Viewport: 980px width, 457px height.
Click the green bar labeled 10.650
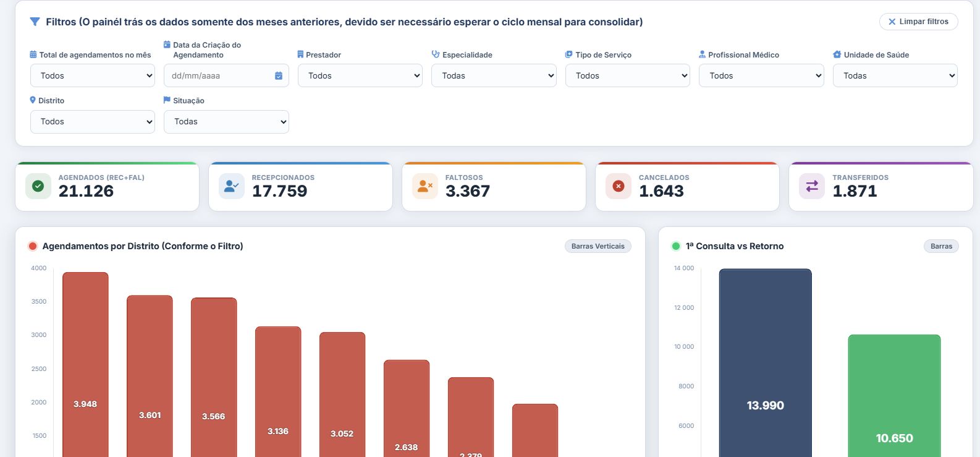pos(894,396)
